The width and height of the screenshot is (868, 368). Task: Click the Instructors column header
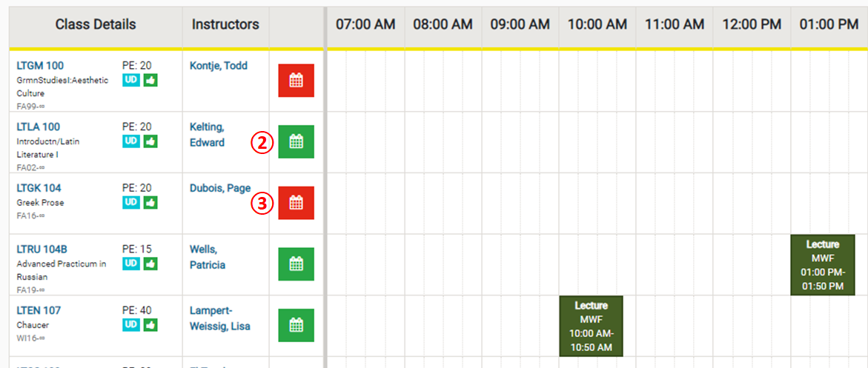(x=225, y=24)
